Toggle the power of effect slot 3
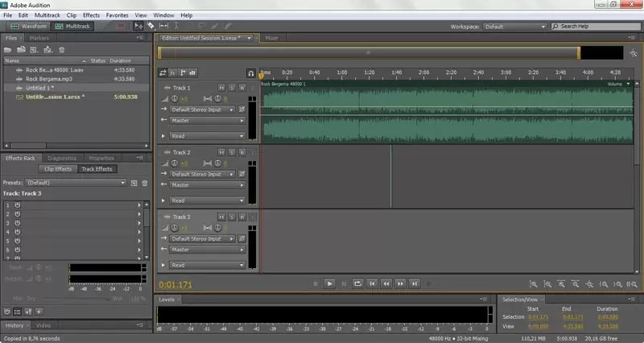The height and width of the screenshot is (343, 644). 17,223
